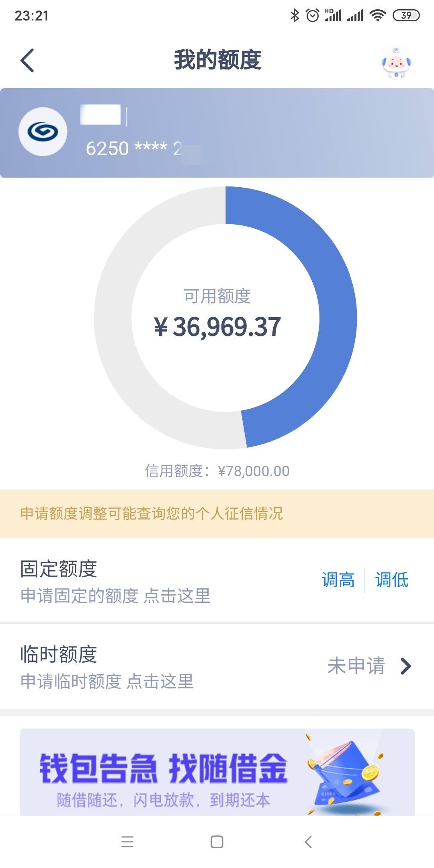Image resolution: width=434 pixels, height=868 pixels.
Task: Tap the back arrow in header
Action: pyautogui.click(x=27, y=60)
